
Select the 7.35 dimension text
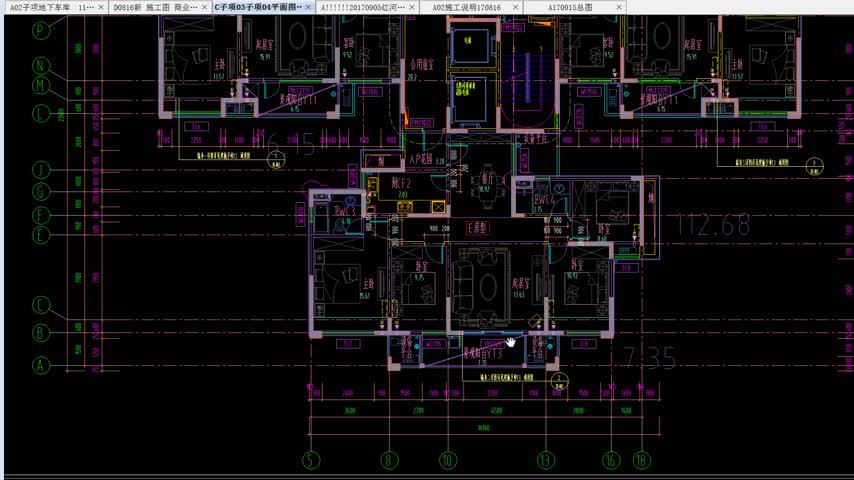point(649,357)
